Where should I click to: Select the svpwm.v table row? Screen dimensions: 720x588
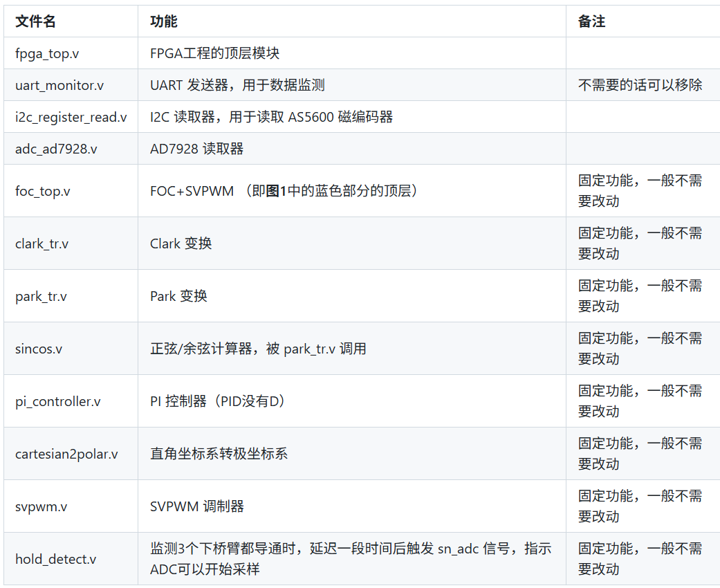point(38,506)
